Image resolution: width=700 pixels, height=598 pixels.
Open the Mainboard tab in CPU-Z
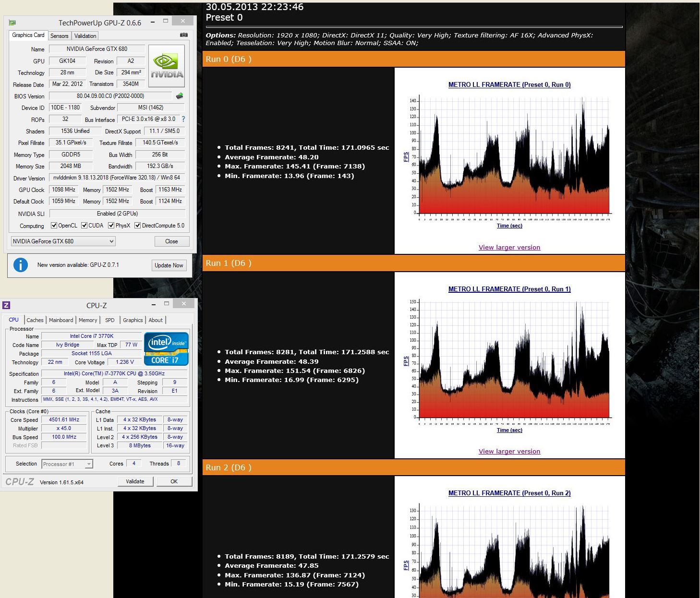point(61,320)
